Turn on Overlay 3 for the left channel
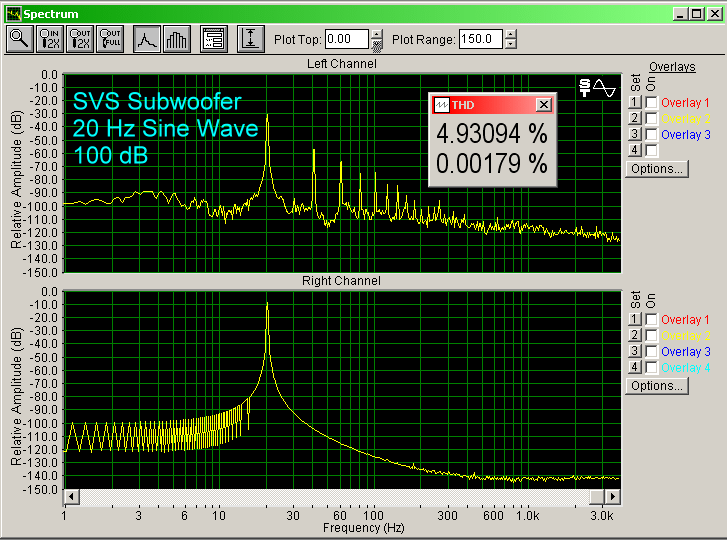 [651, 134]
